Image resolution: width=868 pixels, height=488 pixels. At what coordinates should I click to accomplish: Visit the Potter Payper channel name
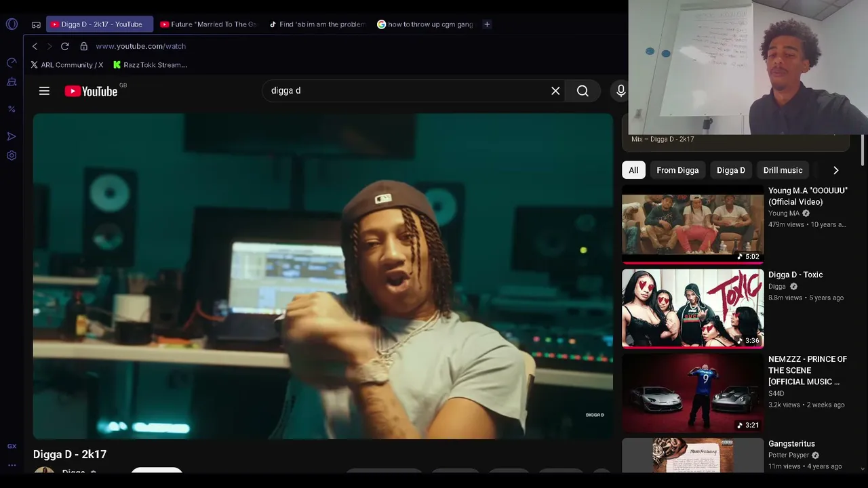point(789,455)
